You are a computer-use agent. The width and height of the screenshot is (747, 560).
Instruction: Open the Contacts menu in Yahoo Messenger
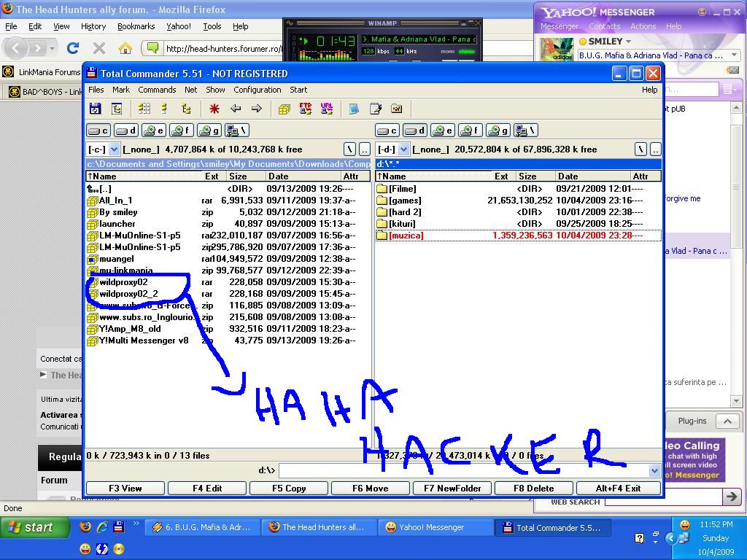[x=605, y=27]
